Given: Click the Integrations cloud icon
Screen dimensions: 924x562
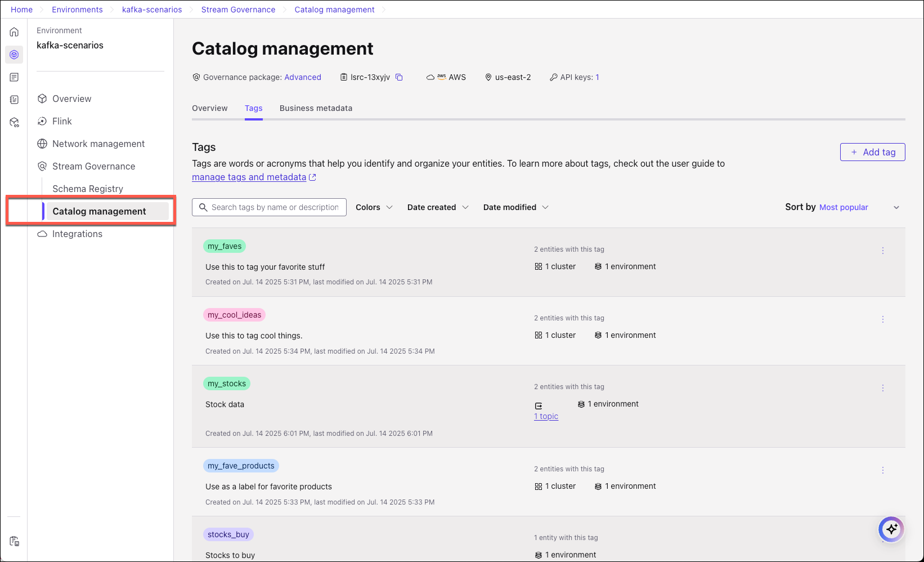Looking at the screenshot, I should [42, 234].
